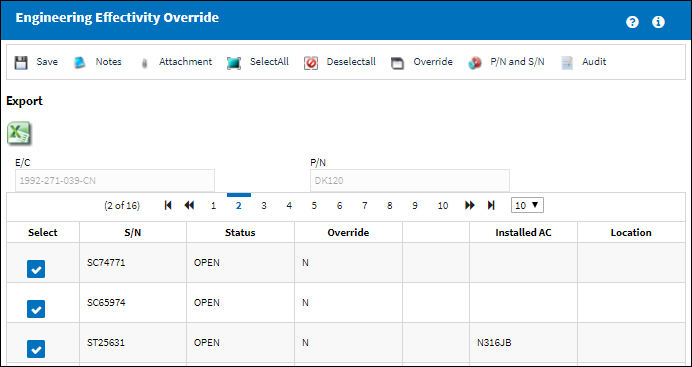Click the Select column header
692x367 pixels.
click(43, 232)
